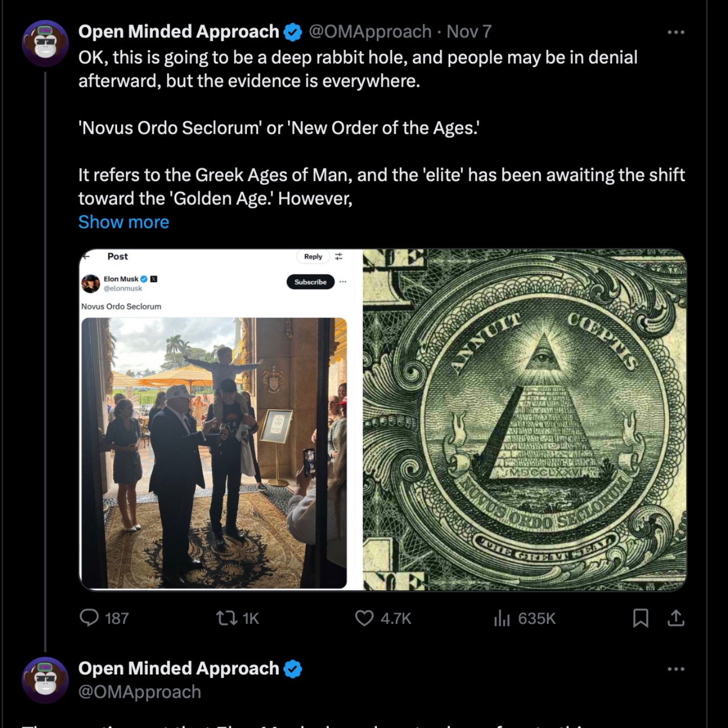Bookmark the Novus Ordo Seclorum post
The image size is (728, 728).
[x=641, y=618]
